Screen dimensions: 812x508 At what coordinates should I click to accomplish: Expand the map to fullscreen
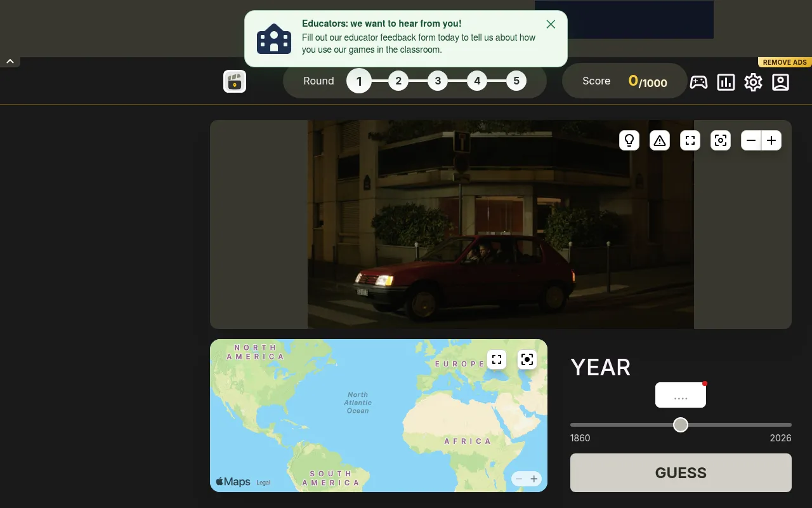(x=497, y=359)
